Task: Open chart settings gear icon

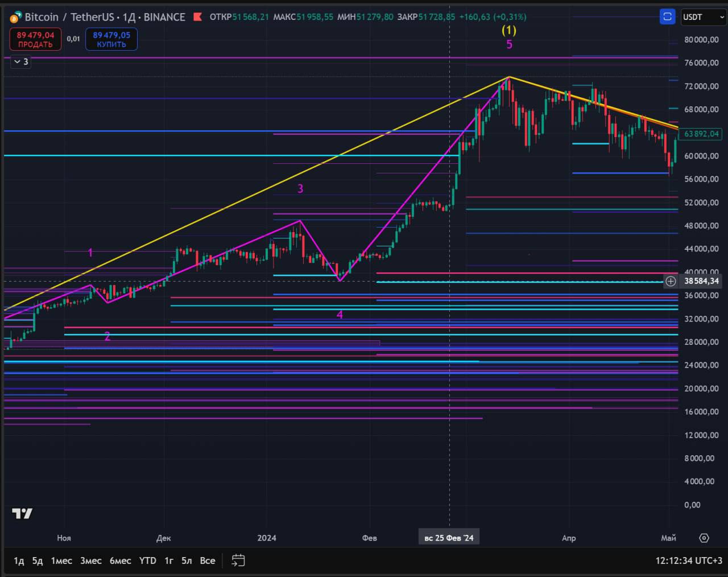Action: pyautogui.click(x=704, y=538)
